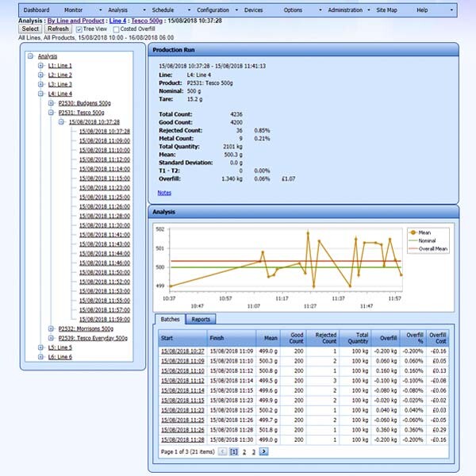Open the Notes link in Production Run
476x476 pixels.
[x=164, y=193]
